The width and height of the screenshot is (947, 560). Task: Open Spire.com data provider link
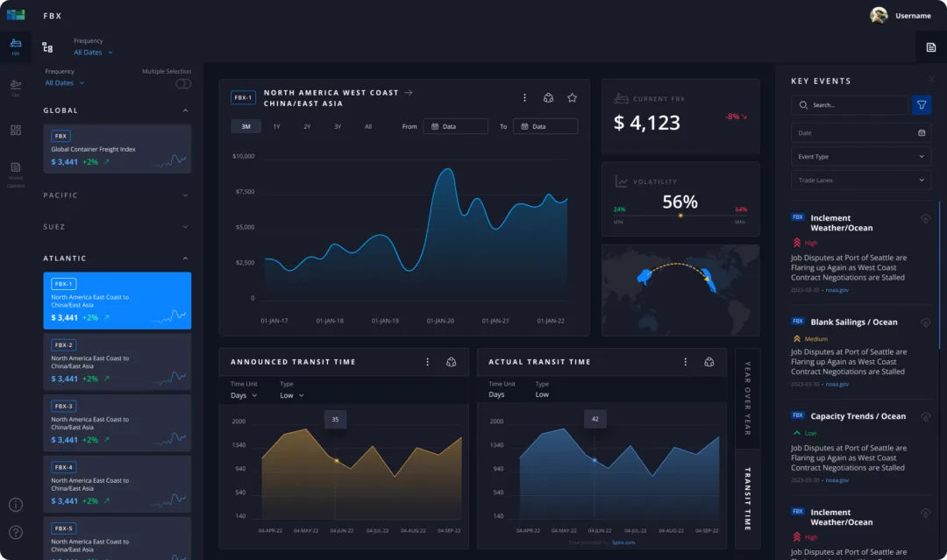click(x=623, y=542)
